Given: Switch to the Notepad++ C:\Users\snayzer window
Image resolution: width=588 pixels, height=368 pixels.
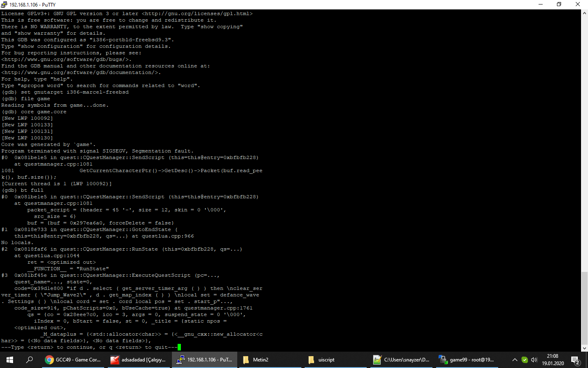Looking at the screenshot, I should click(x=402, y=360).
